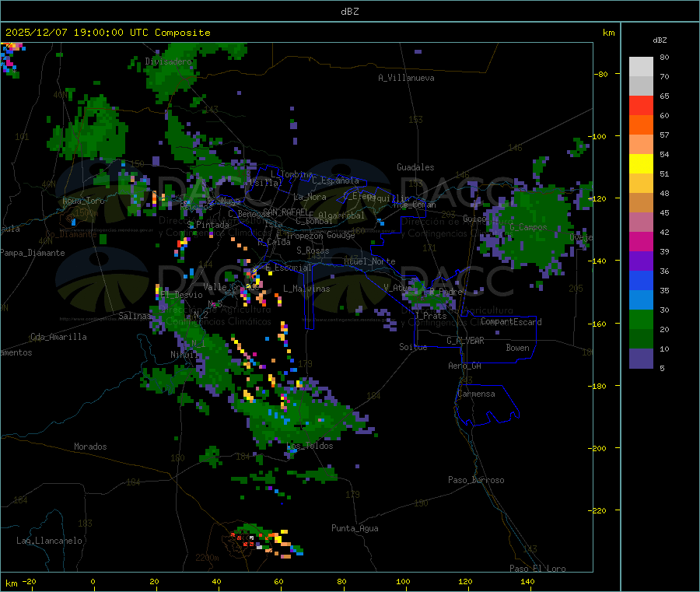Click the Punta_Agua label
This screenshot has height=592, width=700.
[x=355, y=528]
